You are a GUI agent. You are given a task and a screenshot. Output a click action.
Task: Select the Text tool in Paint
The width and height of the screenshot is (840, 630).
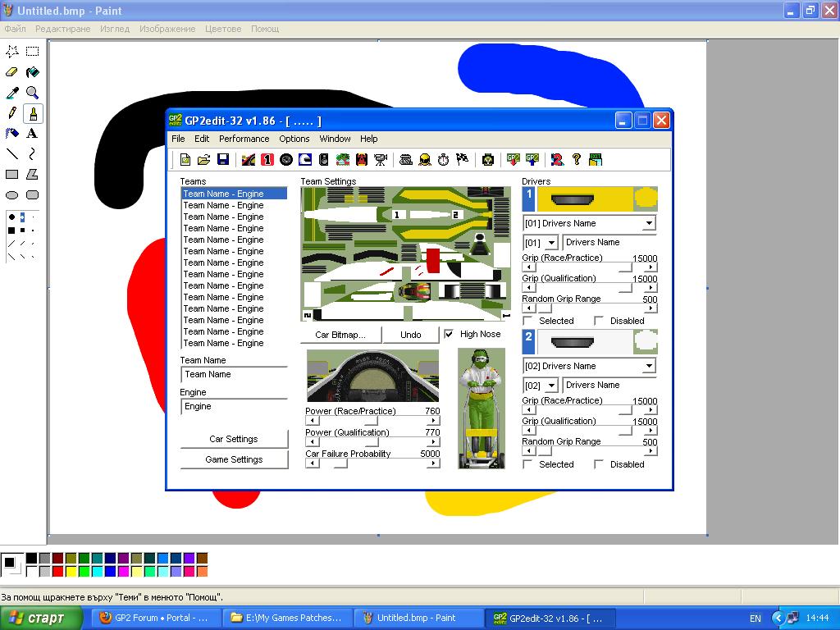click(x=32, y=133)
